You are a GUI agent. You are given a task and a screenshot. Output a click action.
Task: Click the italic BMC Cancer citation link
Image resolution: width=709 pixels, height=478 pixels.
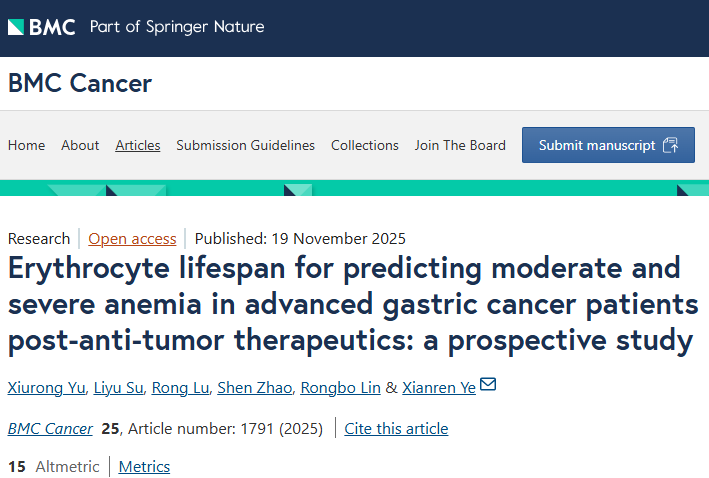tap(50, 428)
